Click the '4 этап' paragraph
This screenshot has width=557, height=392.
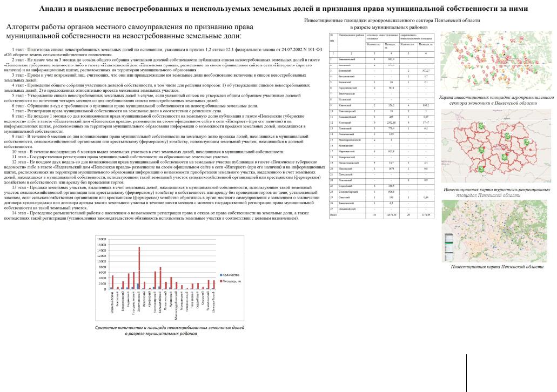click(157, 87)
